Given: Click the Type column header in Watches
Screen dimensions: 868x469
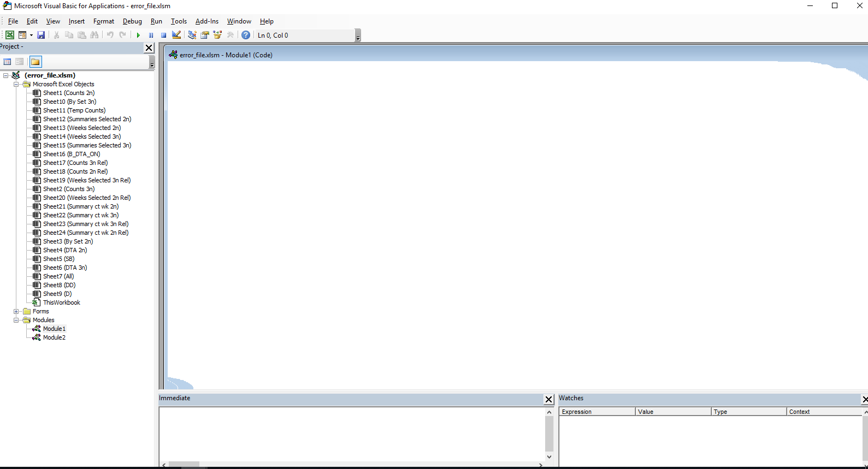Looking at the screenshot, I should click(749, 412).
